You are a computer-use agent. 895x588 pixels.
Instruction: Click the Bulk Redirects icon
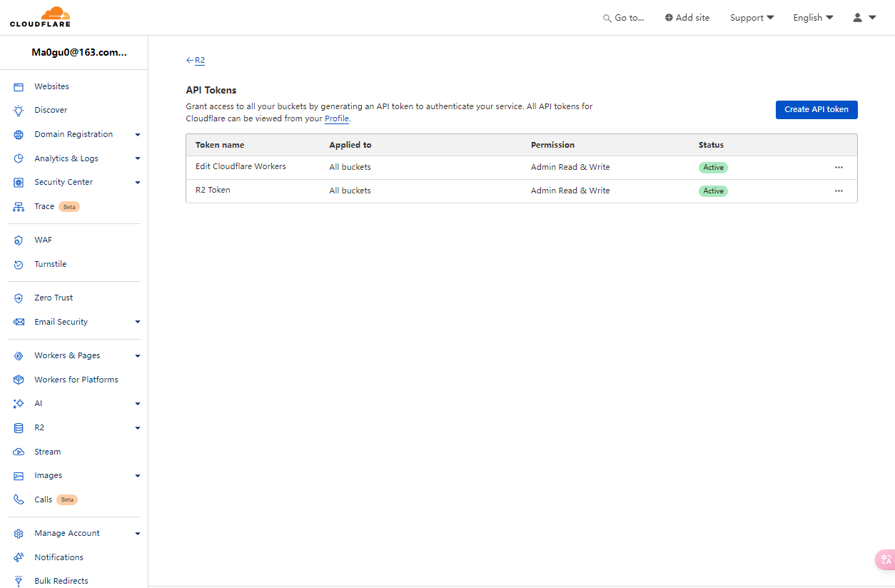(x=19, y=582)
